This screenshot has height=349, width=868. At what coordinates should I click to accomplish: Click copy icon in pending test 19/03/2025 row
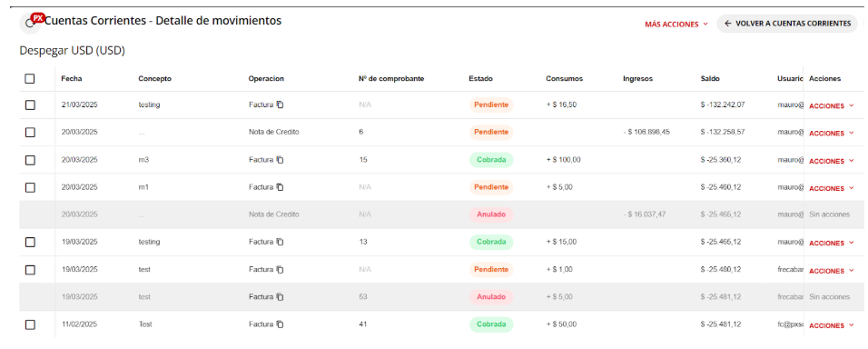click(281, 270)
